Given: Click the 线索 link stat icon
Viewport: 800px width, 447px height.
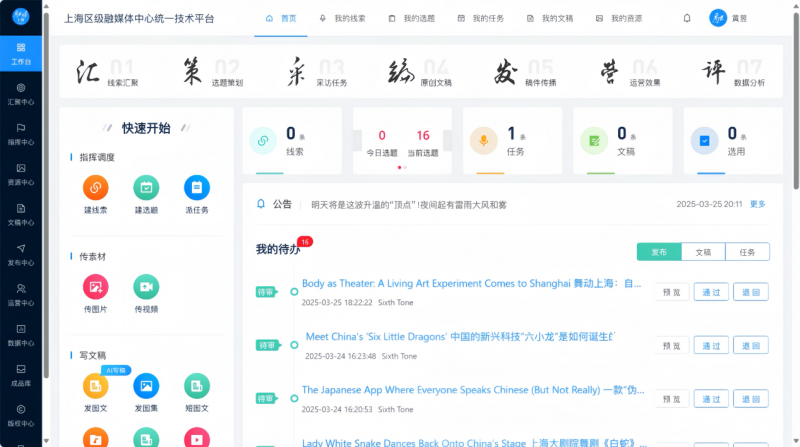Looking at the screenshot, I should (x=263, y=140).
